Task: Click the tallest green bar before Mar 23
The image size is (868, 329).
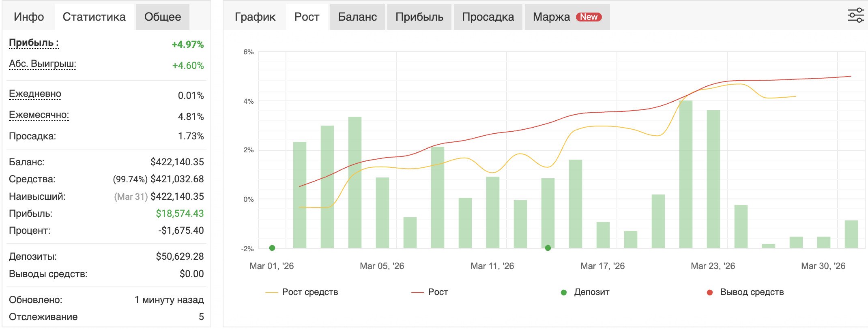Action: pos(686,174)
